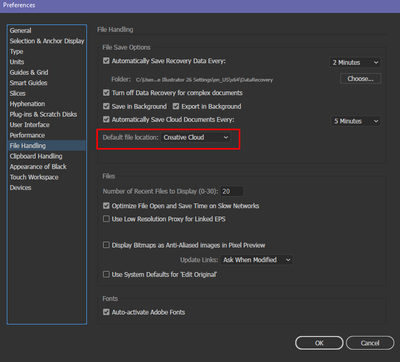400x362 pixels.
Task: Click the Number of Recent Files input field
Action: click(232, 191)
